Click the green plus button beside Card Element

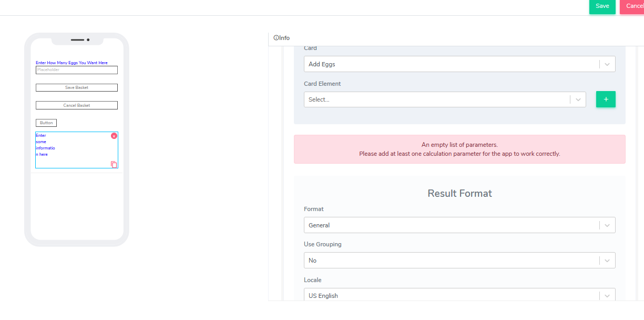click(x=606, y=99)
